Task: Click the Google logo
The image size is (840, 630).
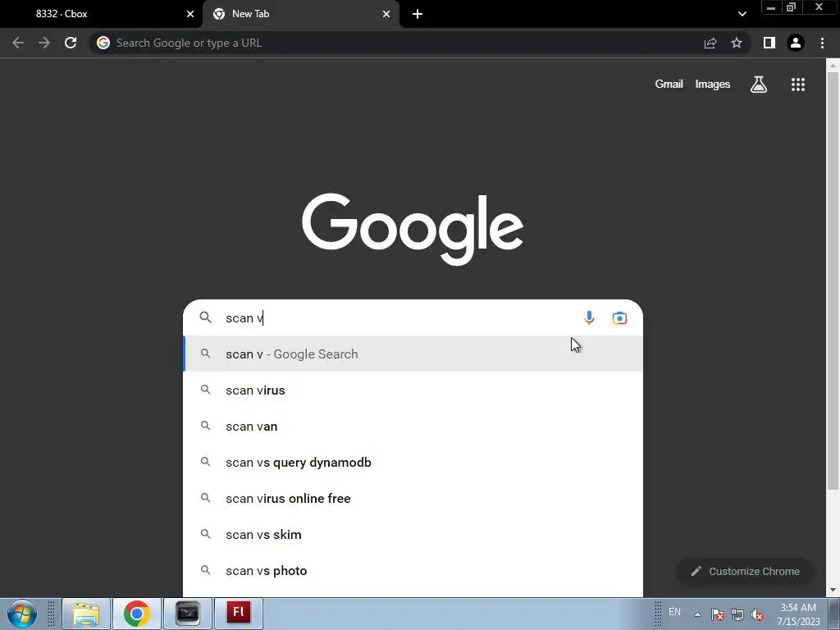Action: (x=413, y=229)
